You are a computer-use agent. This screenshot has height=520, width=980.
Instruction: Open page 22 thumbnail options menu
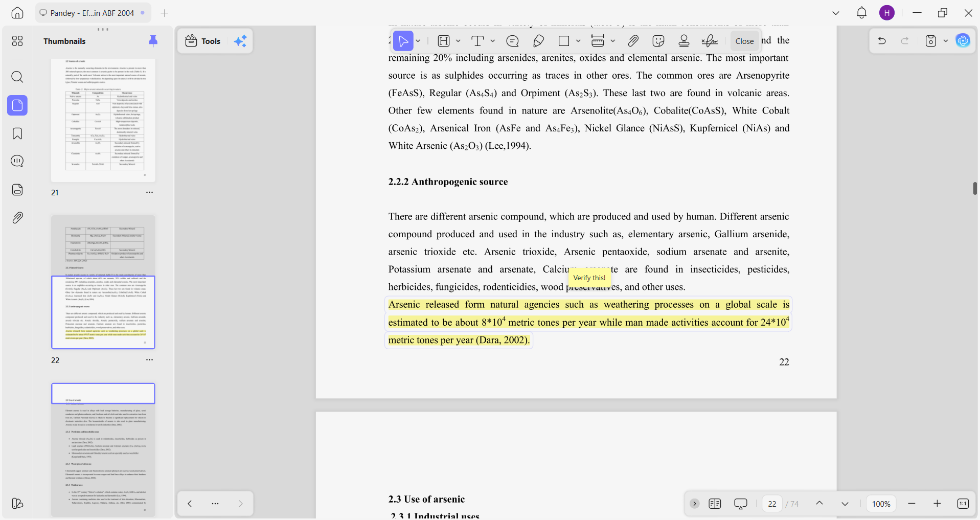(x=149, y=360)
